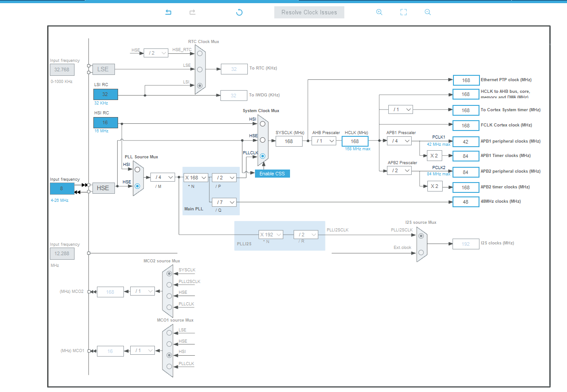Select PLLI2SCLK in MCO2 source Mux
This screenshot has width=567, height=392.
pos(169,284)
